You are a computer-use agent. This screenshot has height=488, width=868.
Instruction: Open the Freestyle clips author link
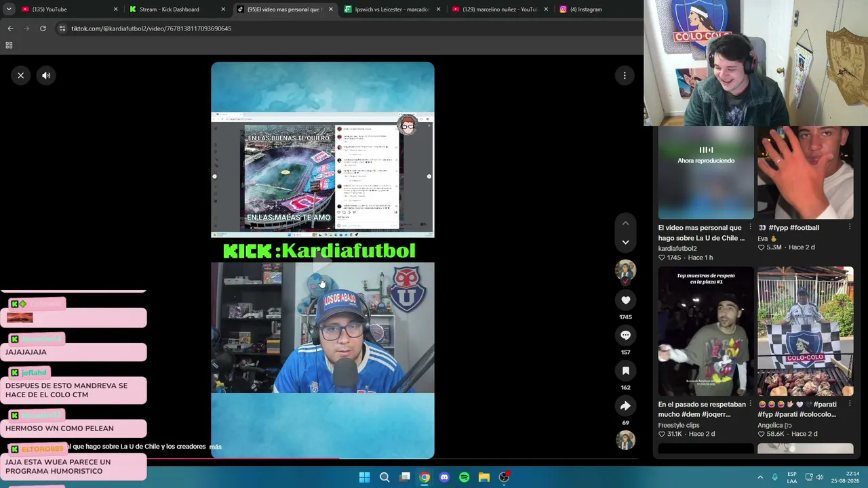coord(679,425)
